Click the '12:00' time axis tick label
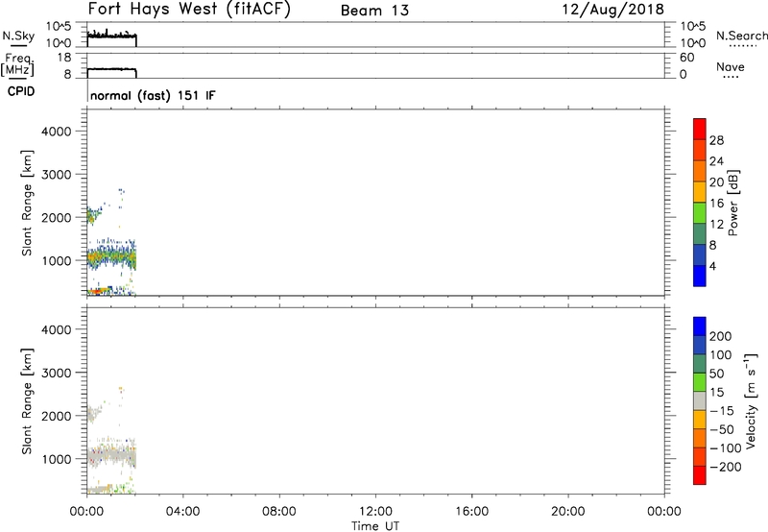768x532 pixels. pos(375,512)
